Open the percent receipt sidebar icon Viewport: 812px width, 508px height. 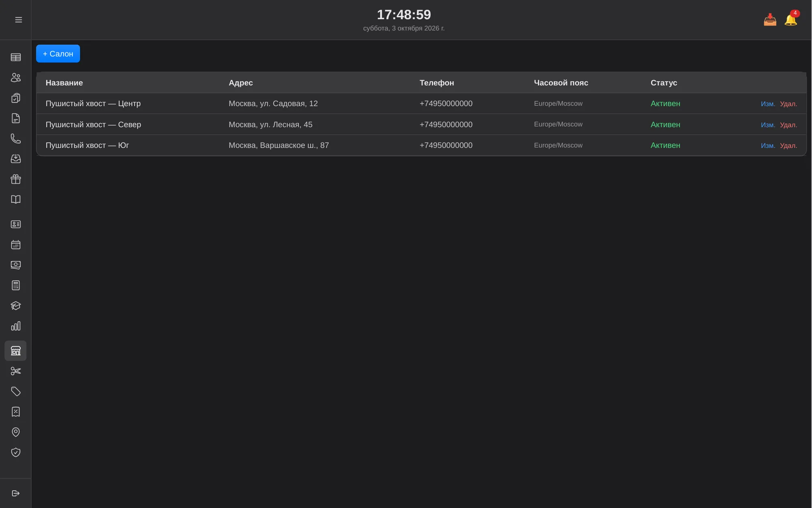click(15, 412)
